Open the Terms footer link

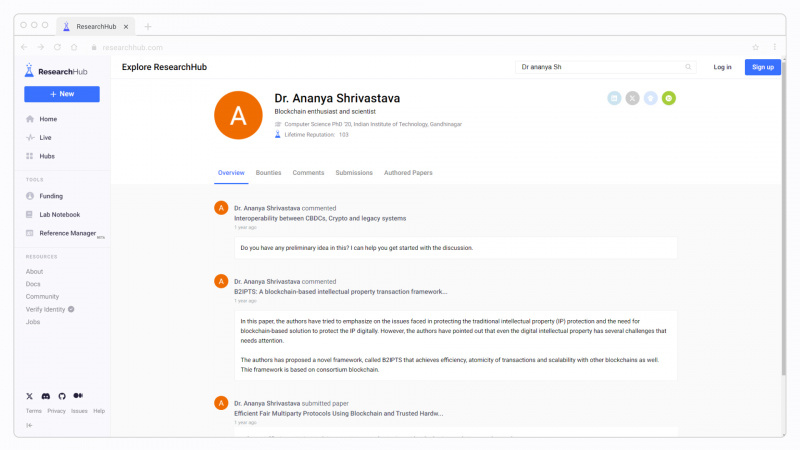(34, 411)
